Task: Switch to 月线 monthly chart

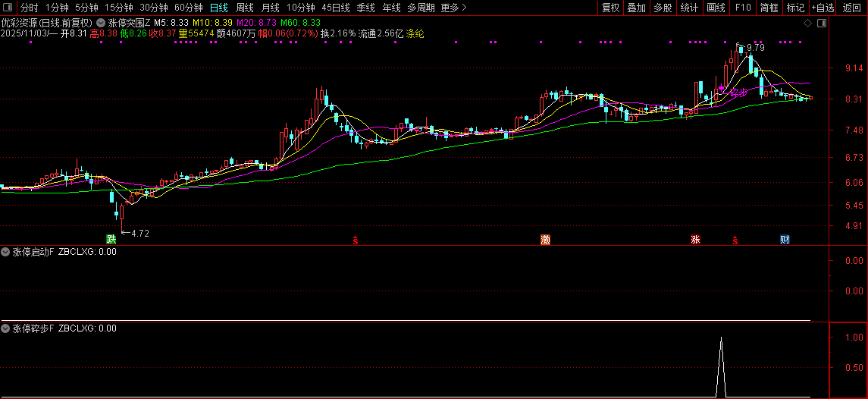Action: 270,8
